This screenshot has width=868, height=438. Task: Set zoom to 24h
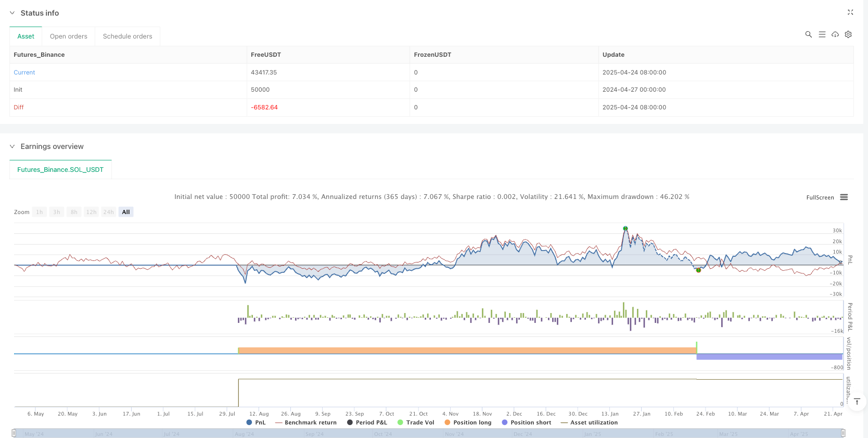[108, 212]
